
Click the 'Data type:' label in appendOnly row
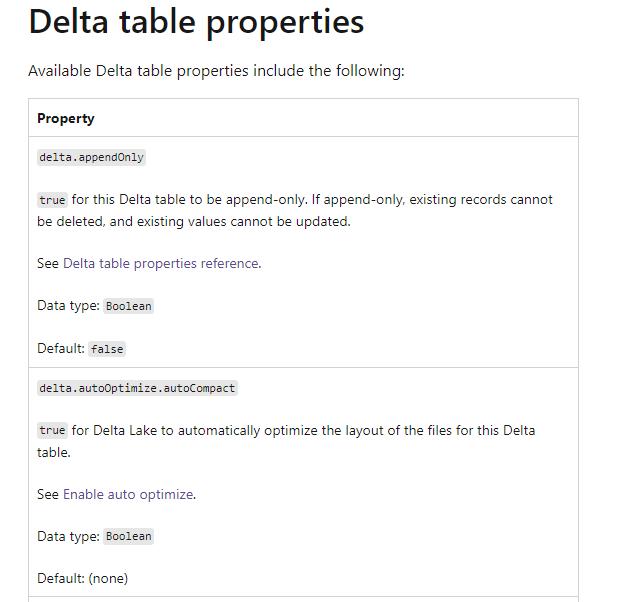pos(68,306)
